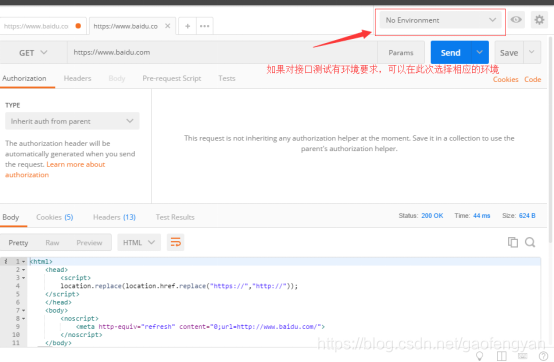Open the GET method dropdown
The height and width of the screenshot is (362, 554).
tap(33, 53)
